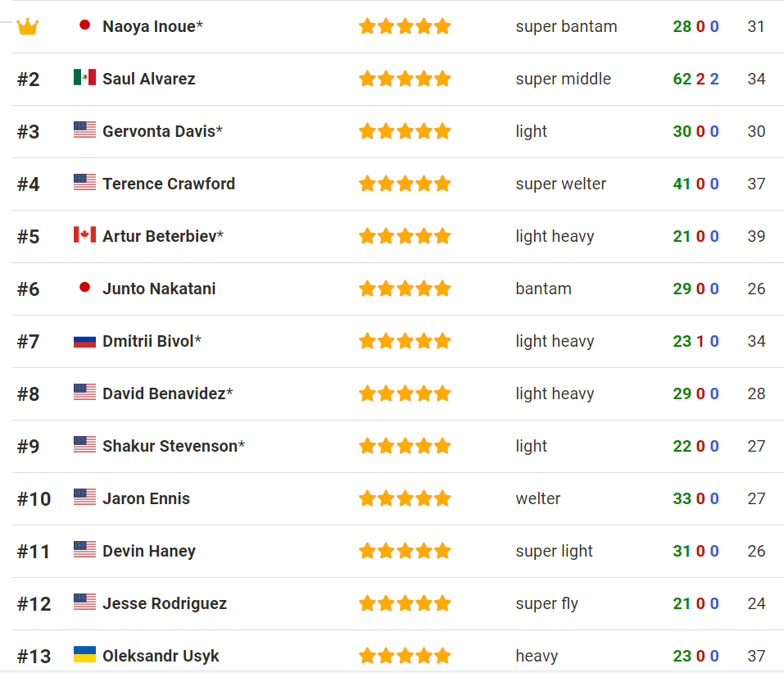Open Saul Alvarez's fighter page

148,79
